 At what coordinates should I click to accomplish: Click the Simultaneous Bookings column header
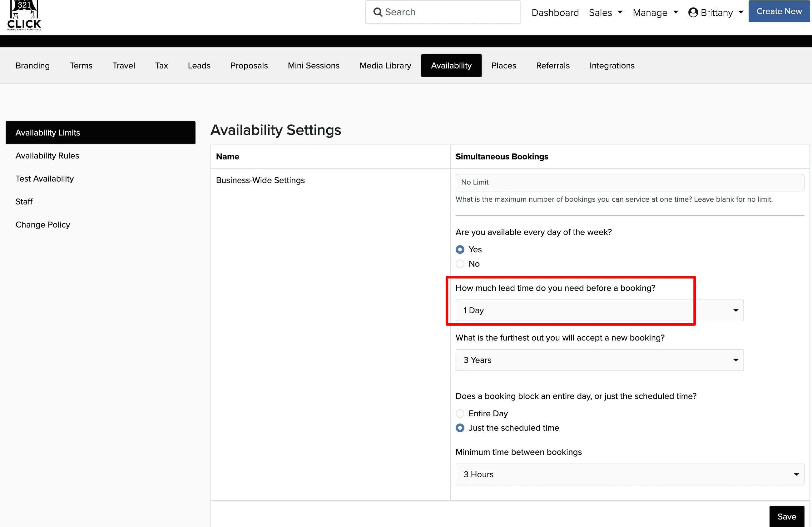coord(502,157)
